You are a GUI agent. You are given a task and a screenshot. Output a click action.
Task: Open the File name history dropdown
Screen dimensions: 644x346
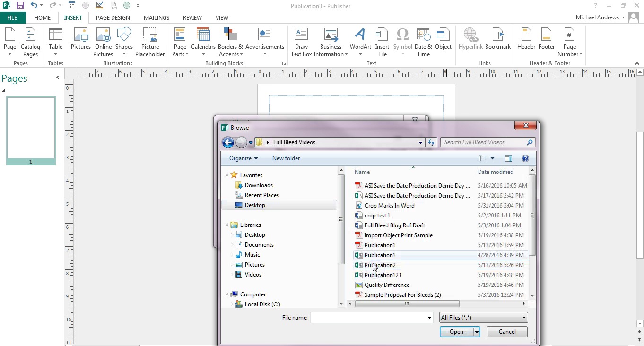pos(429,318)
